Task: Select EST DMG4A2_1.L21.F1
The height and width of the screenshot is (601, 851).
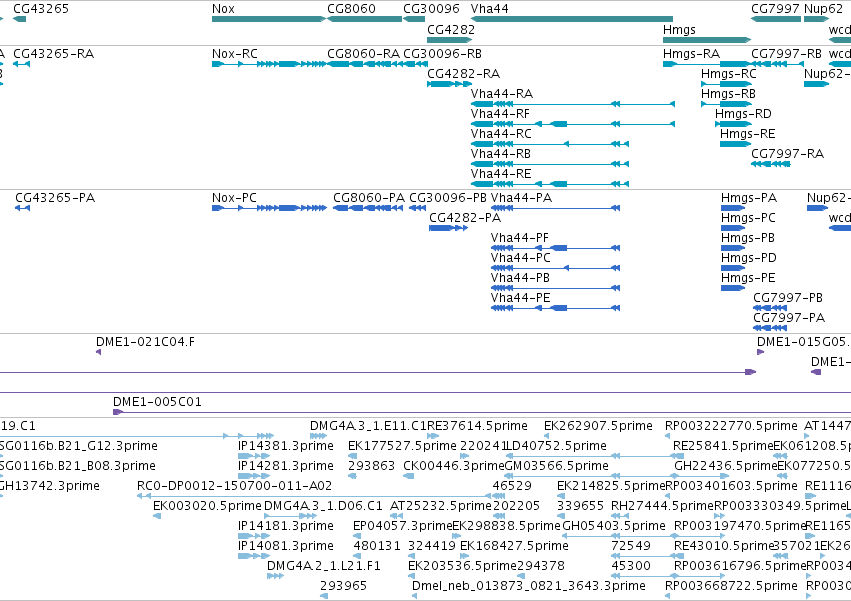Action: [x=275, y=576]
